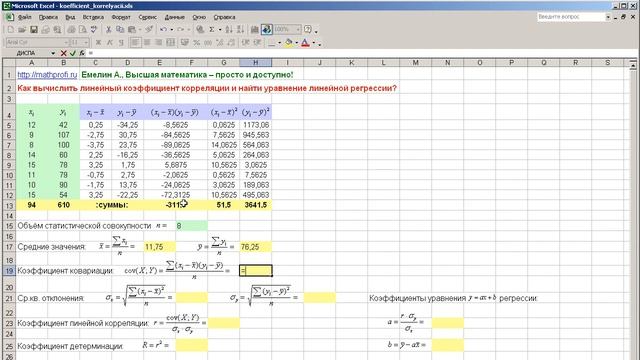Open Excel Help question mark icon
The image size is (640, 360).
pyautogui.click(x=307, y=29)
